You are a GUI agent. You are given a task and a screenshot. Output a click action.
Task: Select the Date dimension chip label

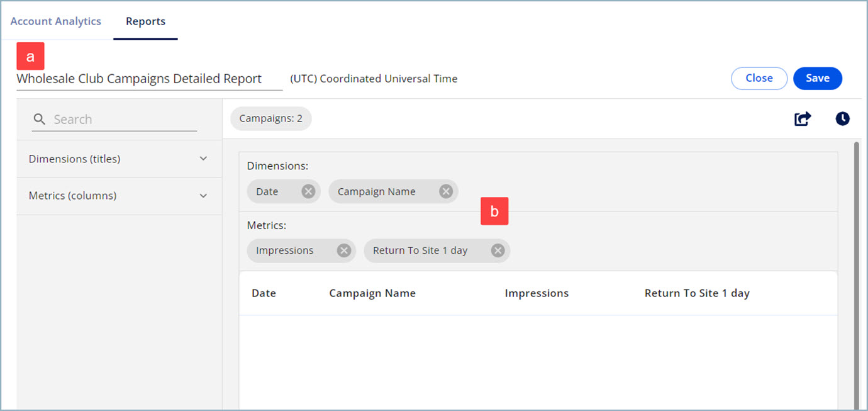(x=267, y=191)
